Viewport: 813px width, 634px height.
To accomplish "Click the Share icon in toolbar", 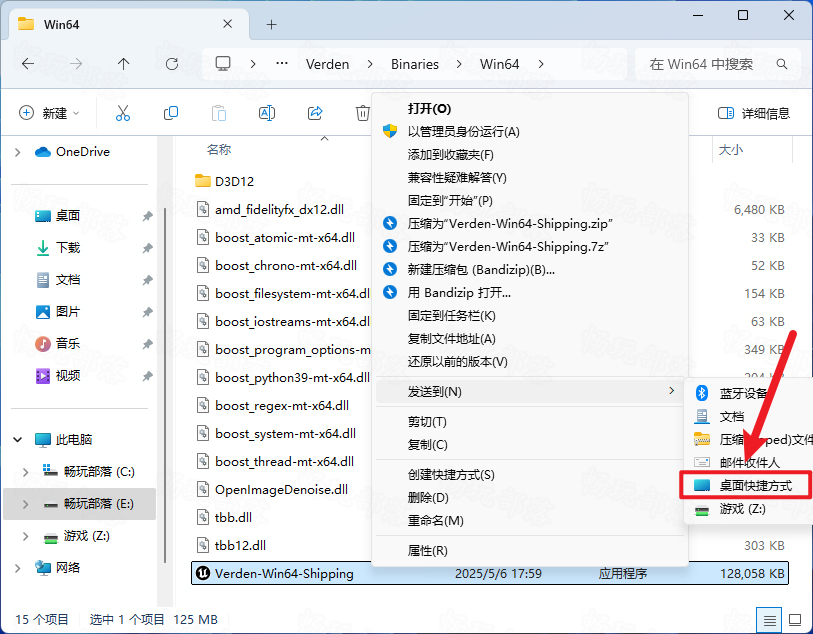I will [315, 113].
